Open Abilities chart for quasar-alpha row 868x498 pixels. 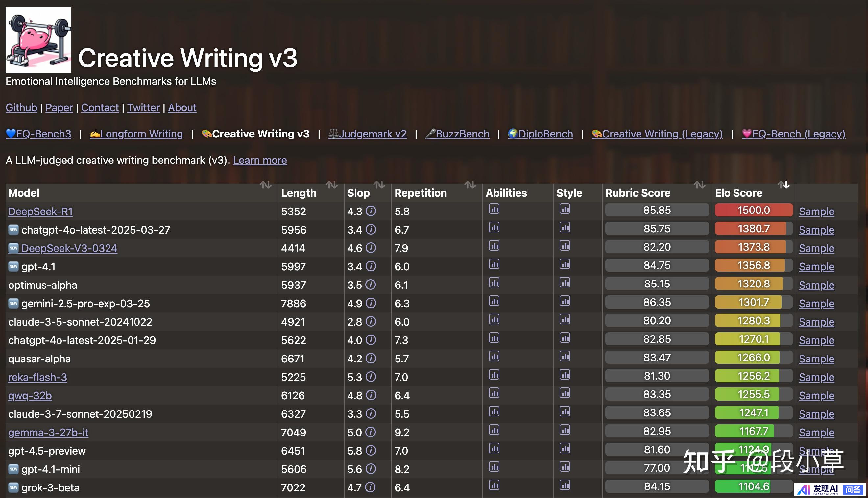(494, 357)
